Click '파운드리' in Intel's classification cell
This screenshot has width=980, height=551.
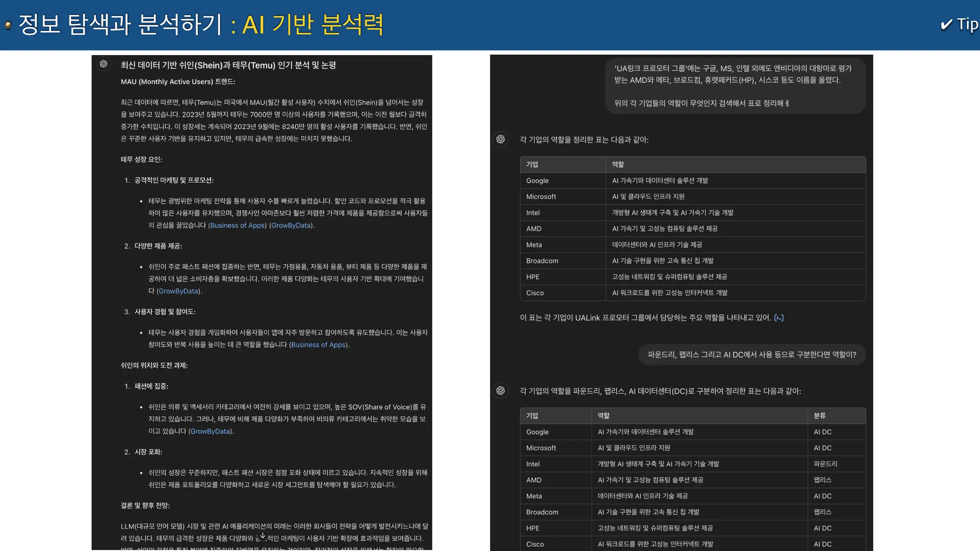pyautogui.click(x=825, y=464)
